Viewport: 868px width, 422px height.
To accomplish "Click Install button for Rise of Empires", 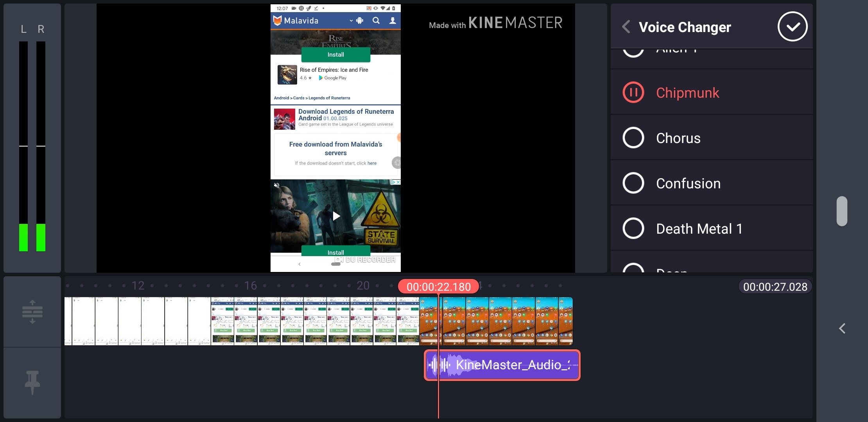I will click(x=336, y=55).
